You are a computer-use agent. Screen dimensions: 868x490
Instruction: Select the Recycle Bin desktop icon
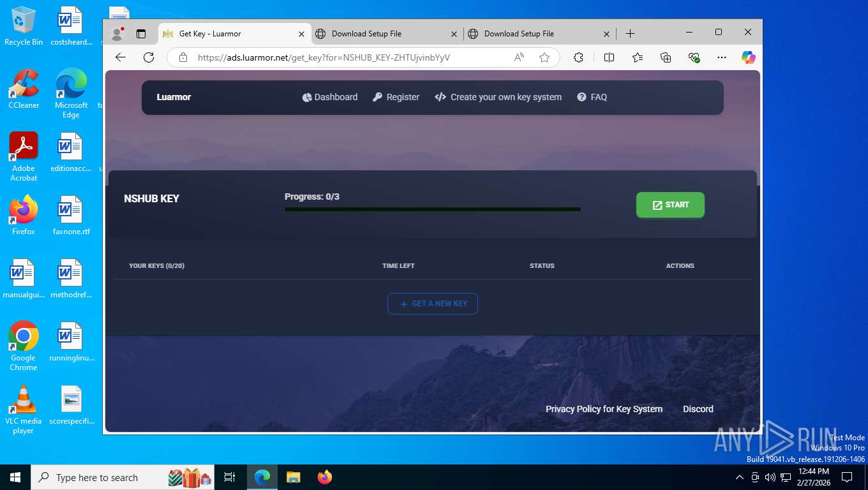click(x=24, y=26)
